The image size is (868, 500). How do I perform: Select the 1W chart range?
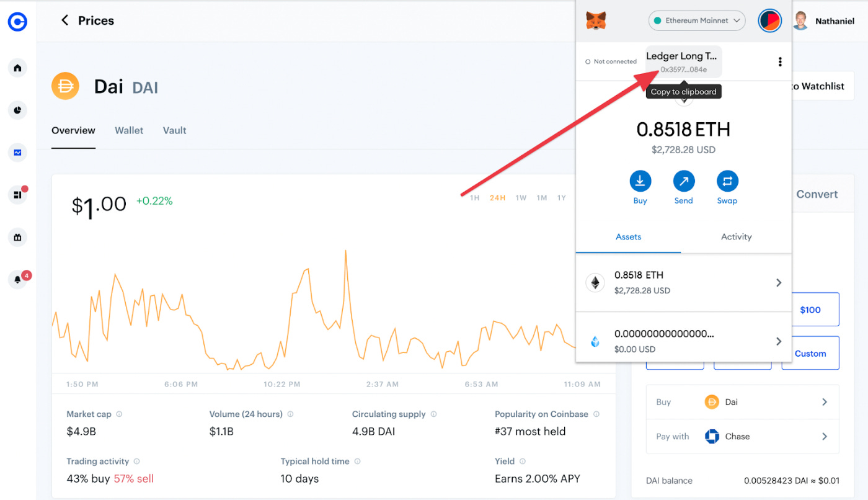tap(521, 198)
